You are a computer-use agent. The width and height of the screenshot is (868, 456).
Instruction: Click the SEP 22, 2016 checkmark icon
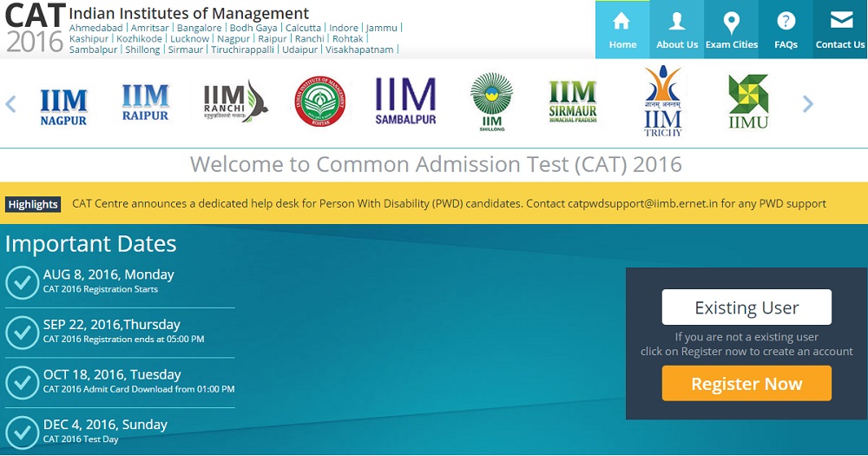[23, 333]
